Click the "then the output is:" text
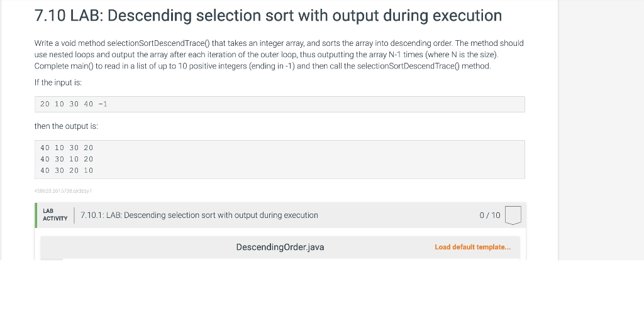The height and width of the screenshot is (321, 644). click(66, 126)
